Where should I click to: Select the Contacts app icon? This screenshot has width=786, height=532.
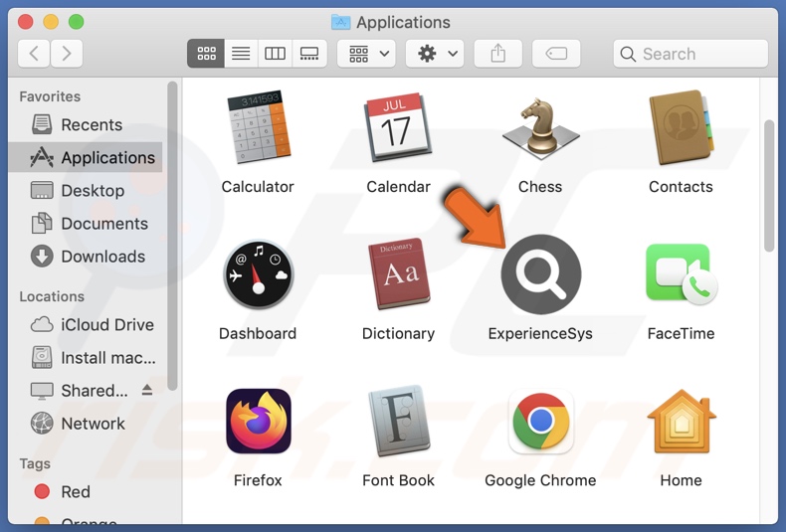click(681, 127)
